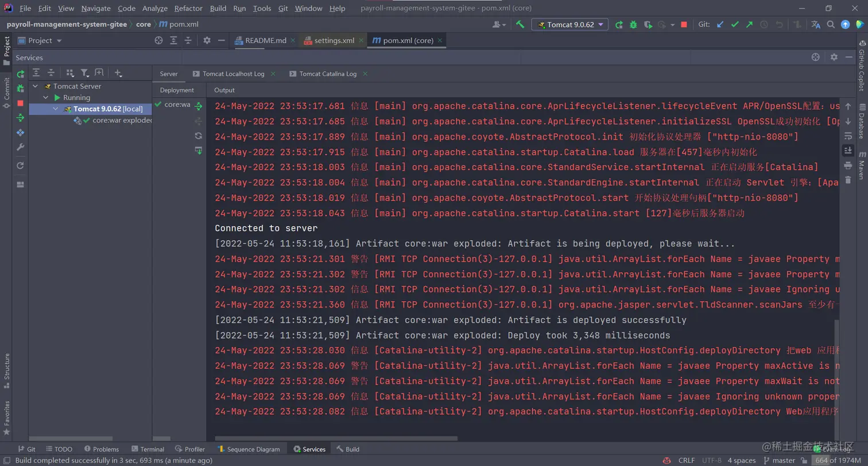Stop Tomcat using the red square in toolbar
This screenshot has height=466, width=868.
point(684,25)
